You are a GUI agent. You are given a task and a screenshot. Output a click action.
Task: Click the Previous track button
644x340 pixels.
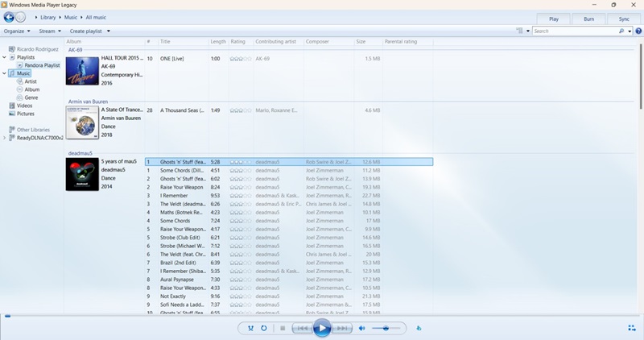[x=303, y=328]
